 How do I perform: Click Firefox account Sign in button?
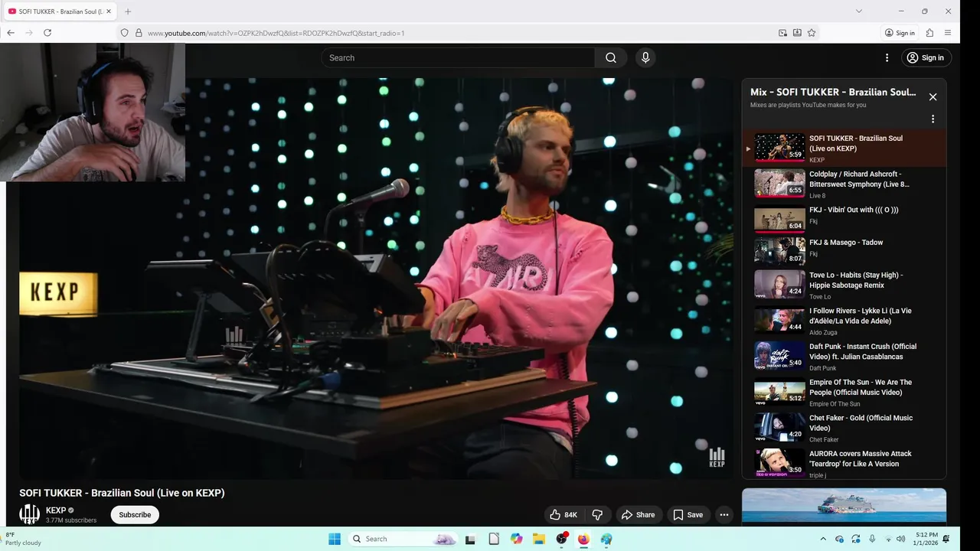click(x=900, y=33)
